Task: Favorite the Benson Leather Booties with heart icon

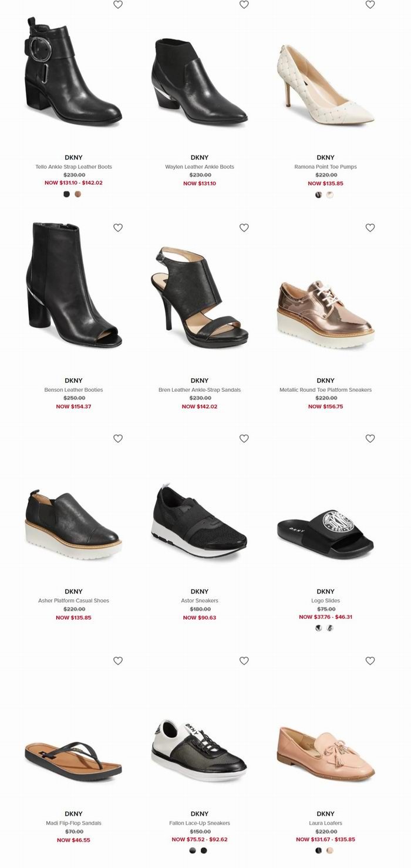Action: coord(118,228)
